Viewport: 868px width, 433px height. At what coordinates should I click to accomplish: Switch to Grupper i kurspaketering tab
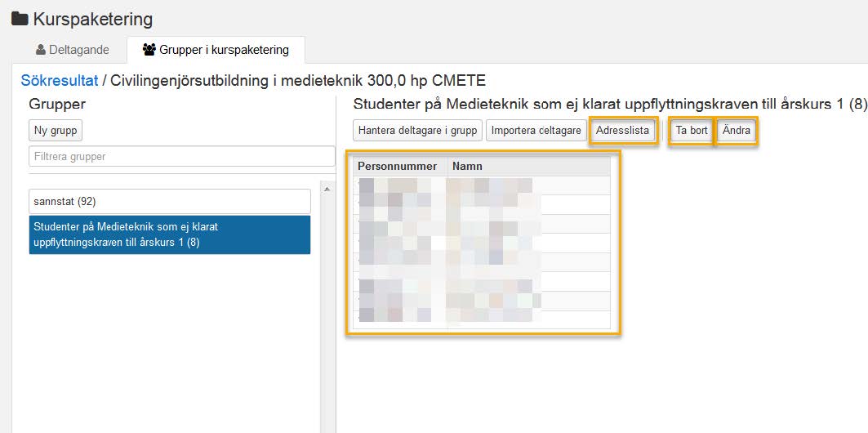[x=216, y=50]
